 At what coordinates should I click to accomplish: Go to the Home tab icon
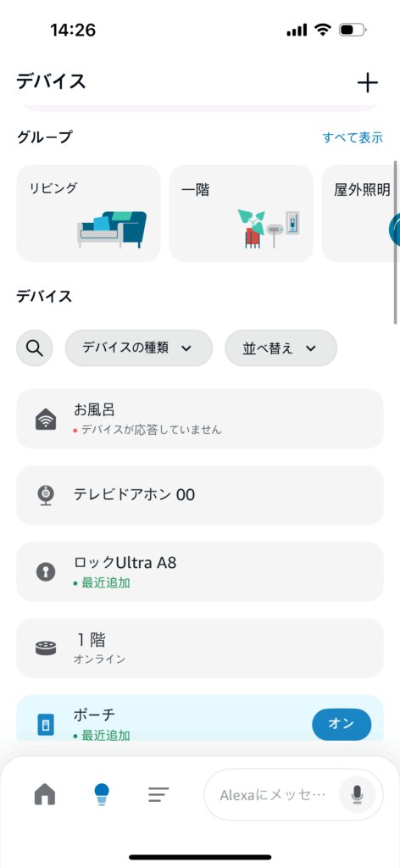coord(45,794)
